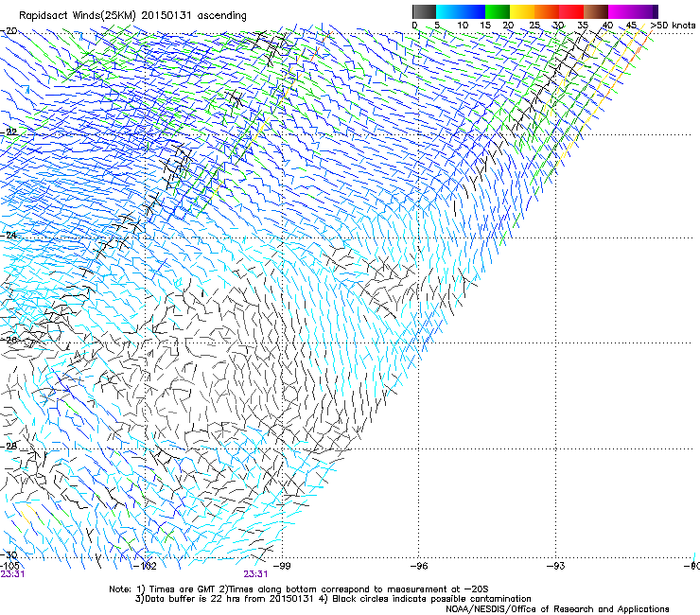Click the '-105' longitude axis label
700x615 pixels.
tap(9, 566)
